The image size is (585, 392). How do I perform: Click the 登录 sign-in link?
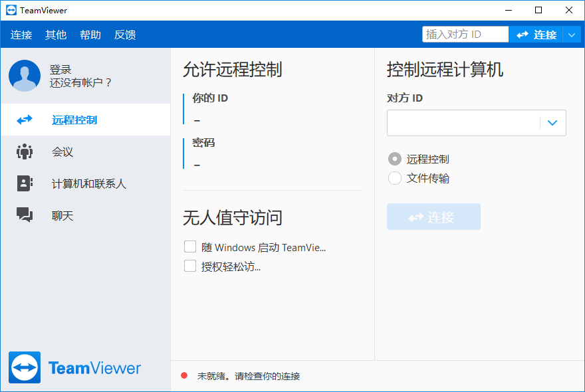click(60, 69)
